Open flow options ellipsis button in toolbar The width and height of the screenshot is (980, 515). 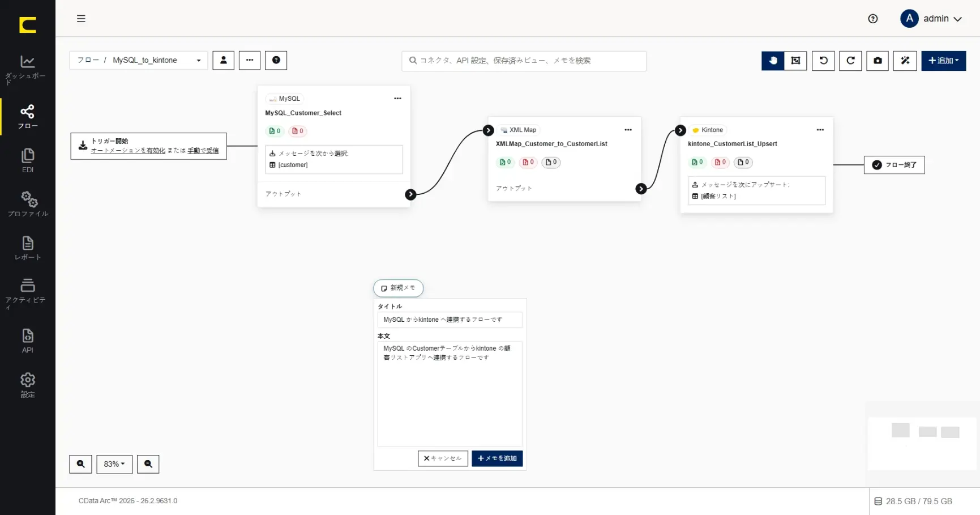(250, 60)
